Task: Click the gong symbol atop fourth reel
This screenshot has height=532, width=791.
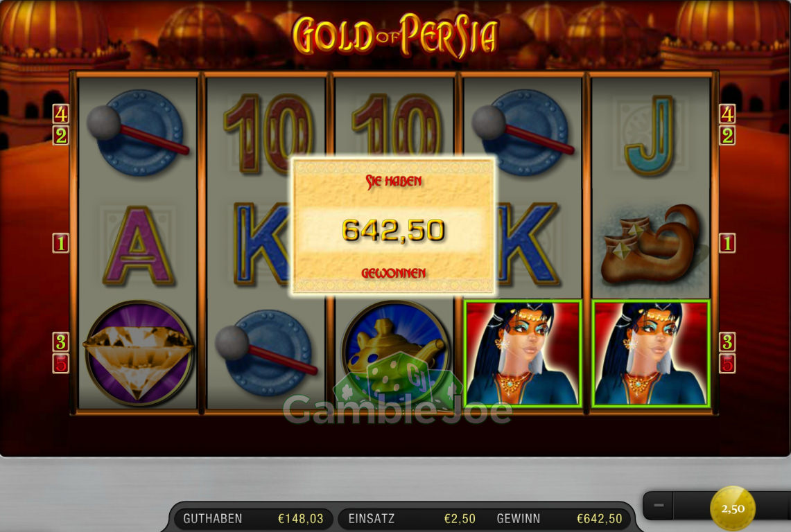Action: click(522, 132)
